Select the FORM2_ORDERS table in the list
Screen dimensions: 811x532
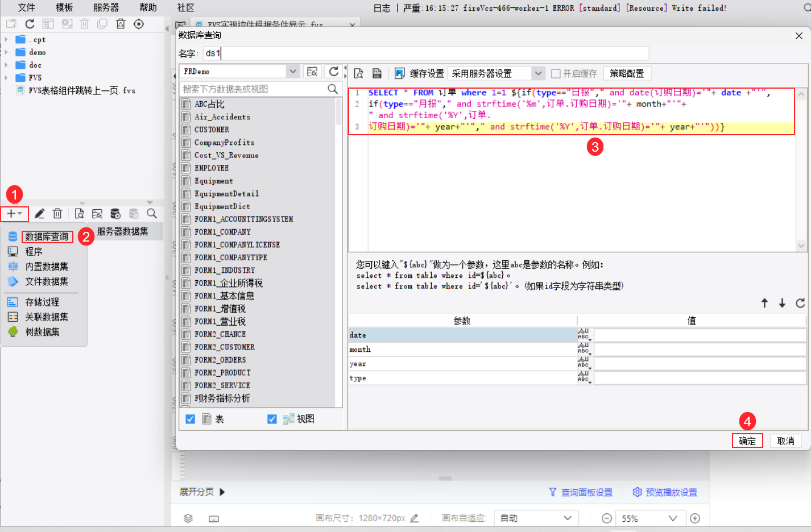tap(220, 360)
